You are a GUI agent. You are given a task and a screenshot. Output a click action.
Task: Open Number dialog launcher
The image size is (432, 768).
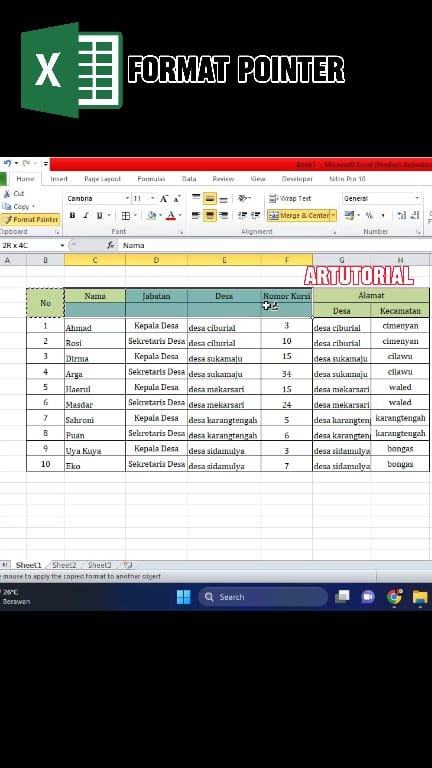coord(418,232)
